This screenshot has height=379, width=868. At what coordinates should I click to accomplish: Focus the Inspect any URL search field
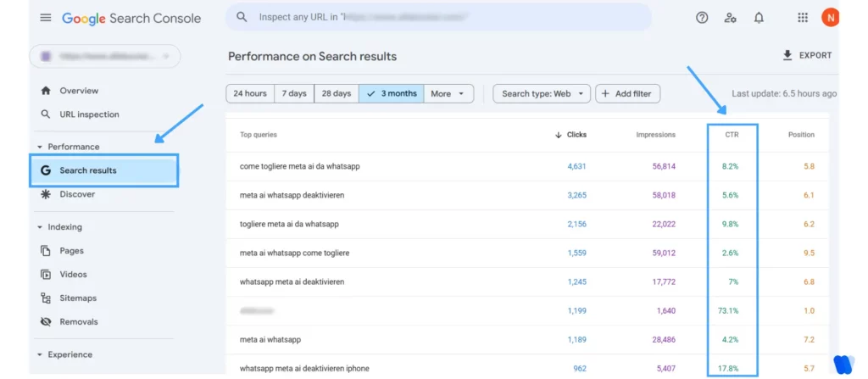point(438,17)
